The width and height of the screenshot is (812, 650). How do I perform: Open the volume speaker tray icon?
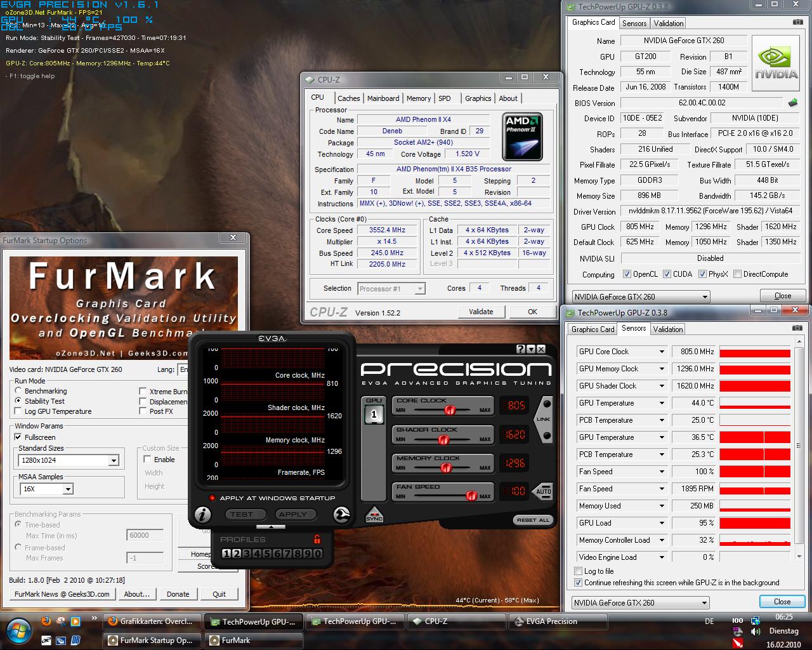pyautogui.click(x=756, y=633)
